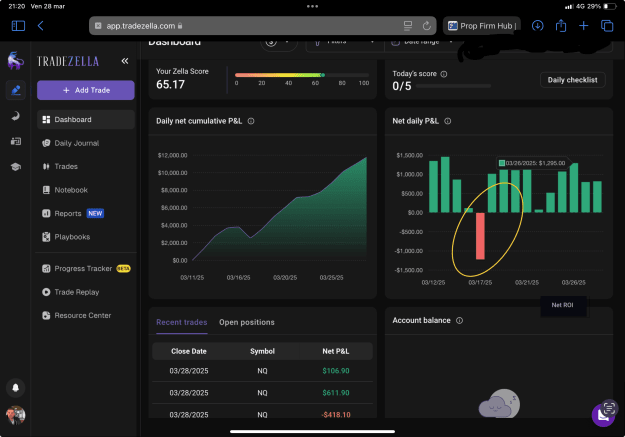This screenshot has width=625, height=437.
Task: Click the Symbol column header
Action: pos(262,351)
